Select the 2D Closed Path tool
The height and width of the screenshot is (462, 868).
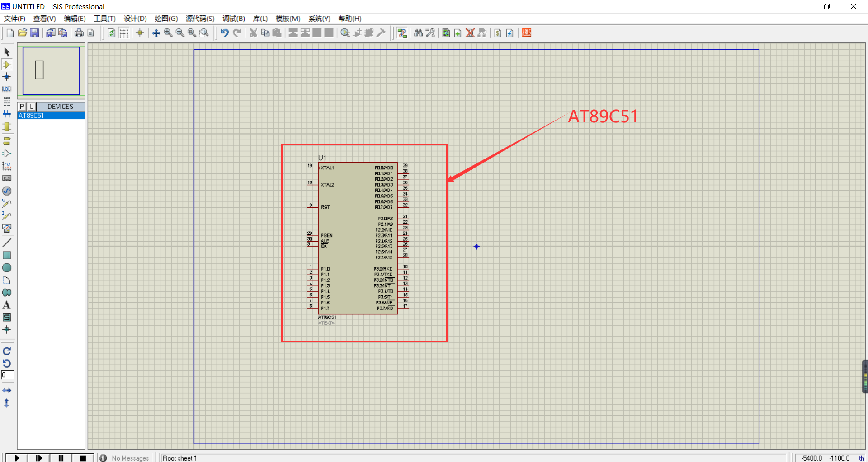[7, 293]
